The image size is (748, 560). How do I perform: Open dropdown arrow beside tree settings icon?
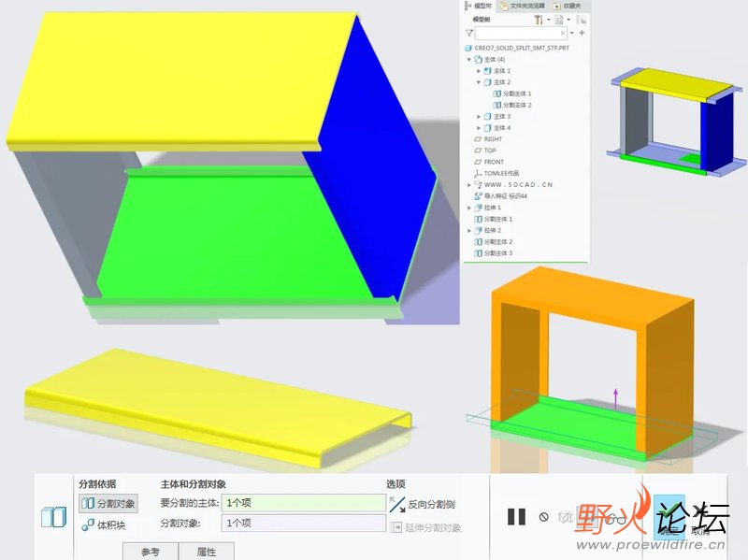(549, 20)
